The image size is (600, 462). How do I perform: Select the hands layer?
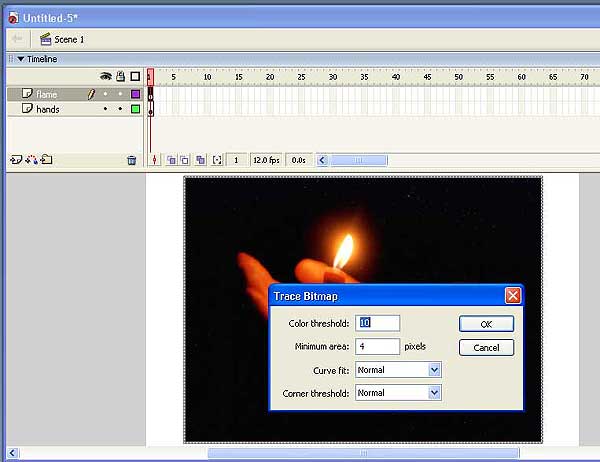[x=48, y=109]
